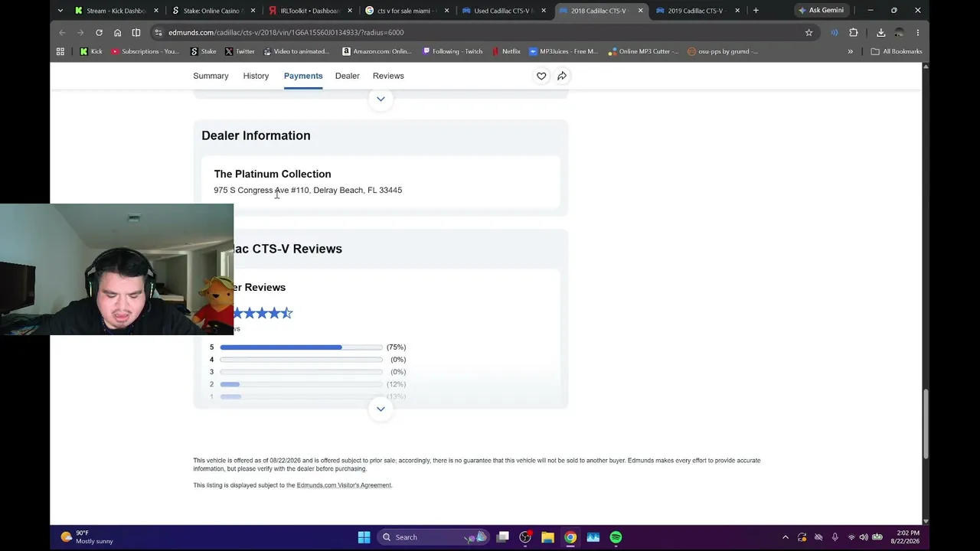Open the Edmunds.com Visitor's Agreement link

click(344, 485)
